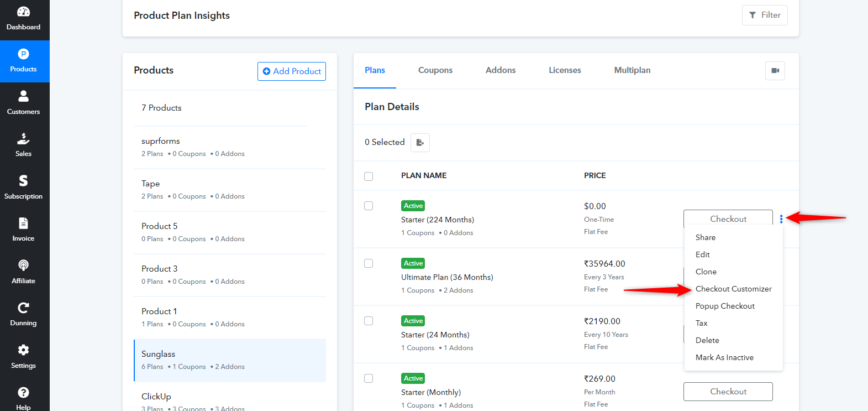This screenshot has width=868, height=411.
Task: Open the Customers sidebar icon
Action: click(23, 96)
